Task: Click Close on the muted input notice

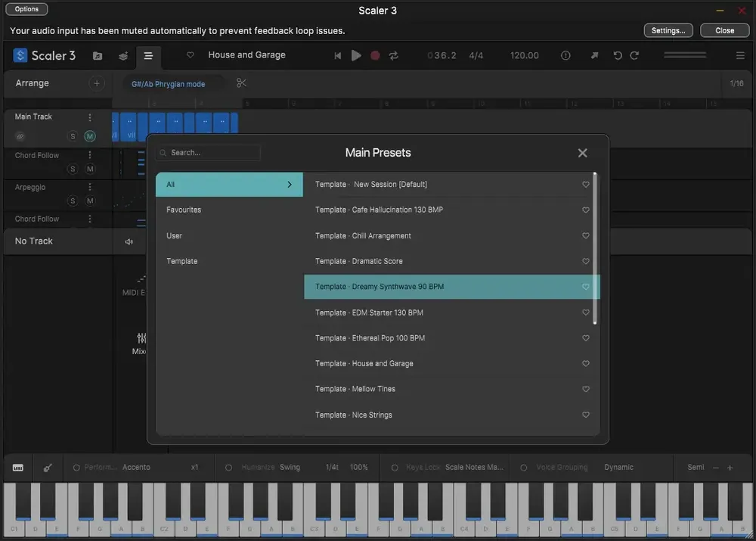Action: tap(725, 30)
